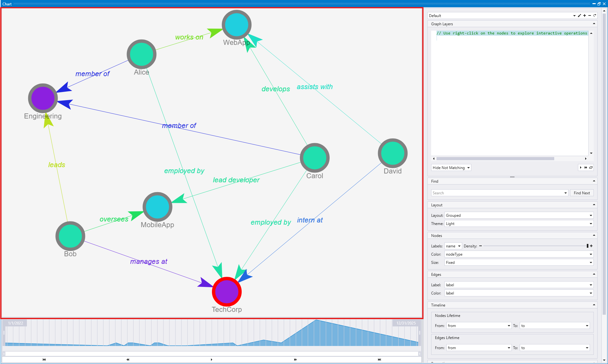Jump timeline back to the start

(x=44, y=360)
